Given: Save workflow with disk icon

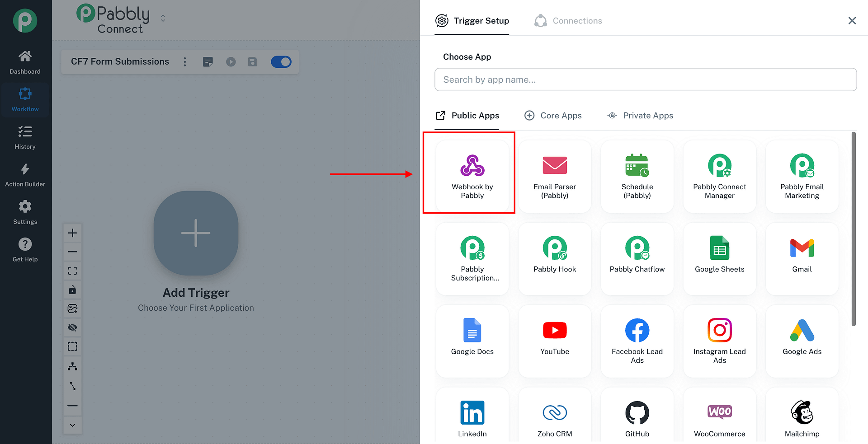Looking at the screenshot, I should click(x=253, y=62).
